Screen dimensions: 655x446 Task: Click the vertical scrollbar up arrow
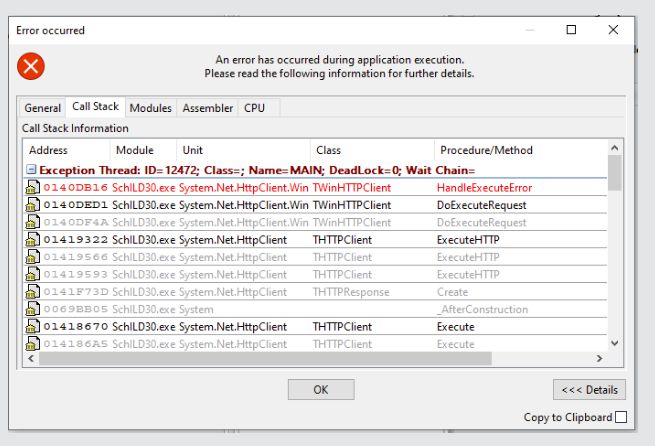tap(614, 148)
